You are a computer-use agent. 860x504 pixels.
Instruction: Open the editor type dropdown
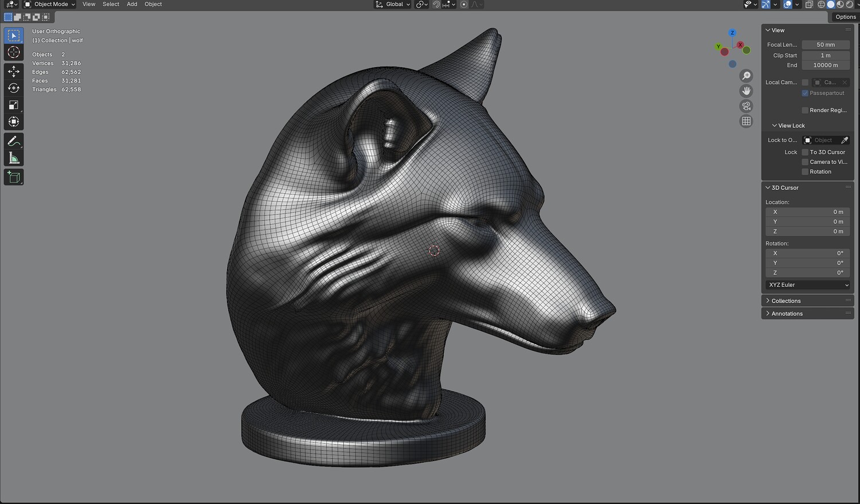click(x=10, y=4)
